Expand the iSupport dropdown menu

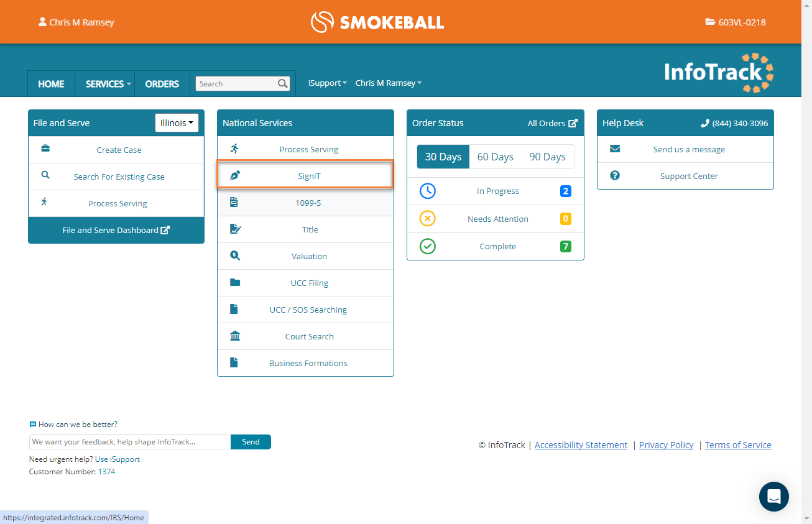[327, 83]
